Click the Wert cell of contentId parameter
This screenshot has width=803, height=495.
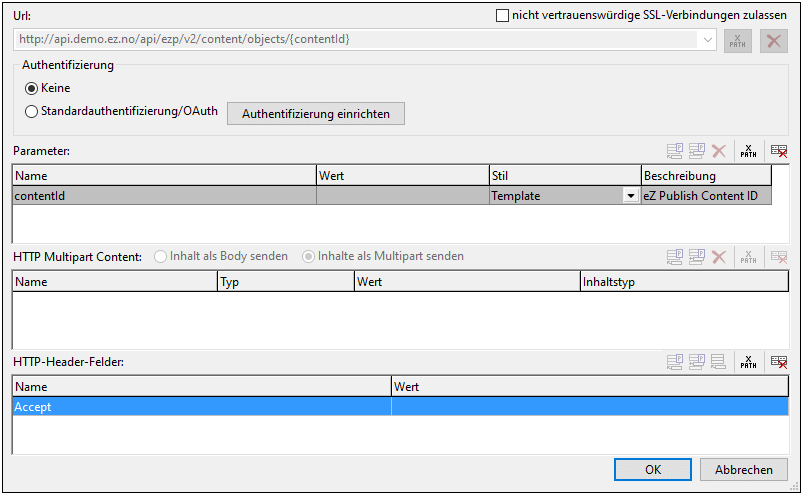point(402,196)
